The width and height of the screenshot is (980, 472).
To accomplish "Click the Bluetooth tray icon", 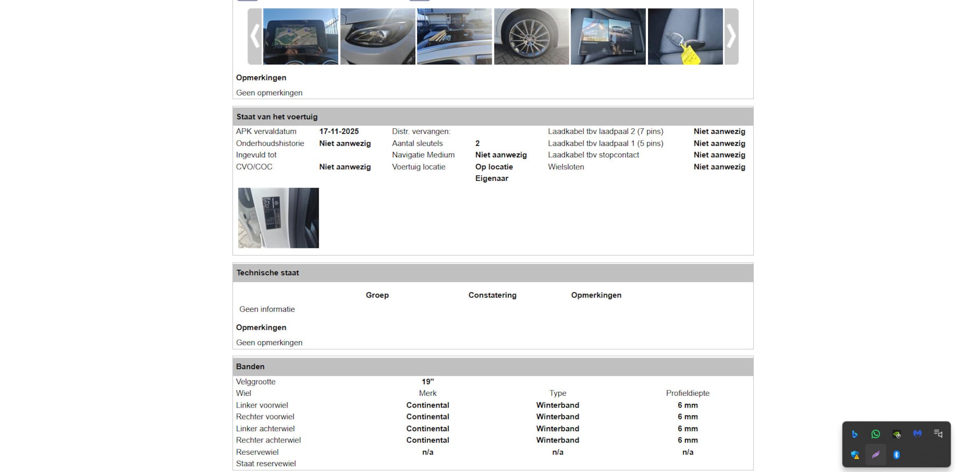I will click(896, 455).
